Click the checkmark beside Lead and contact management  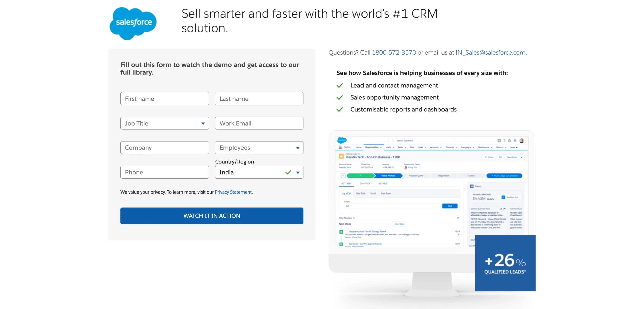coord(340,86)
